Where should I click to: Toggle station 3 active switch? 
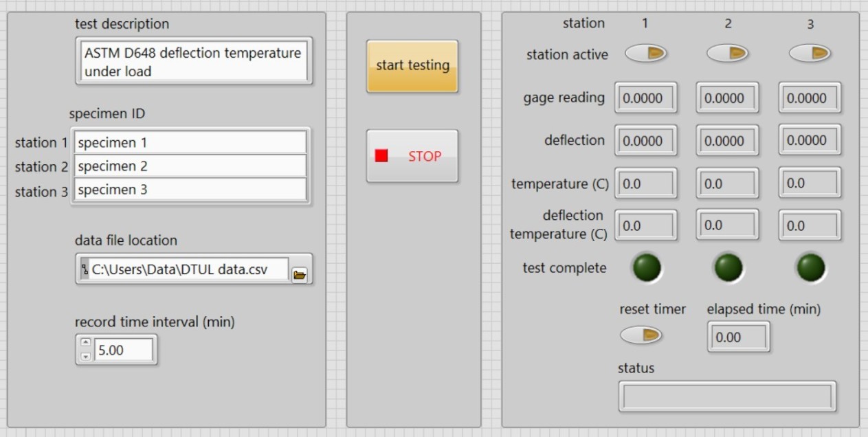809,54
